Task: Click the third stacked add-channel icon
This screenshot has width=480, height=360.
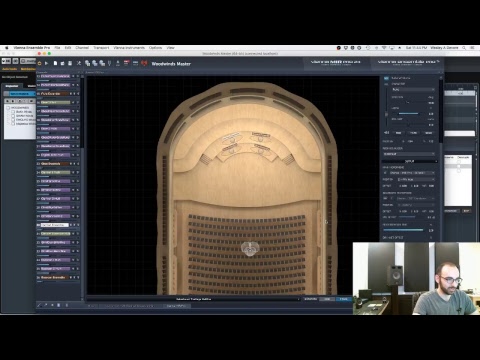Action: point(102,63)
